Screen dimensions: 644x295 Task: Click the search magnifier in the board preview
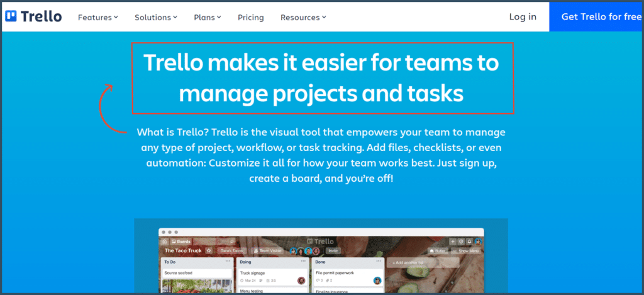232,242
